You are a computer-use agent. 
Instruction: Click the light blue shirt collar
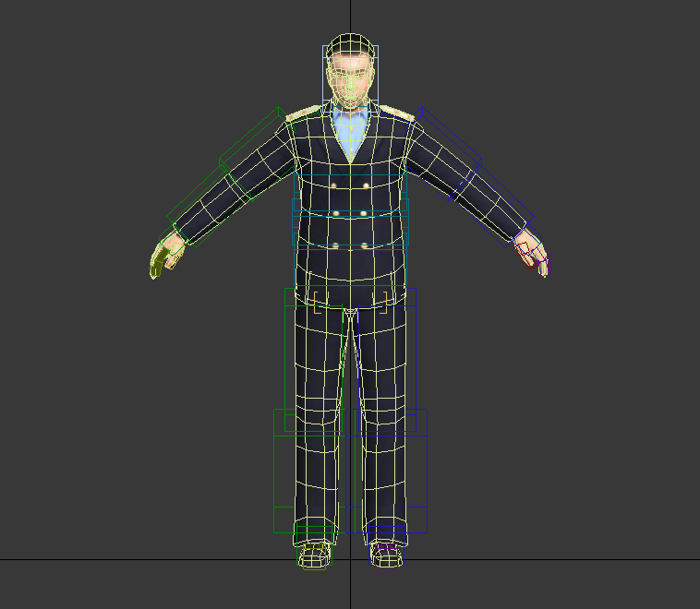[351, 115]
